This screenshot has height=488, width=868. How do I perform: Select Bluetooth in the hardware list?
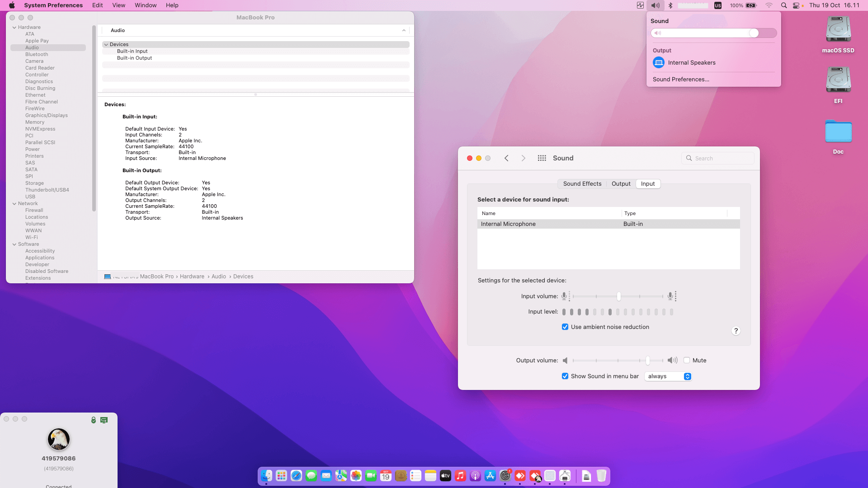point(37,54)
